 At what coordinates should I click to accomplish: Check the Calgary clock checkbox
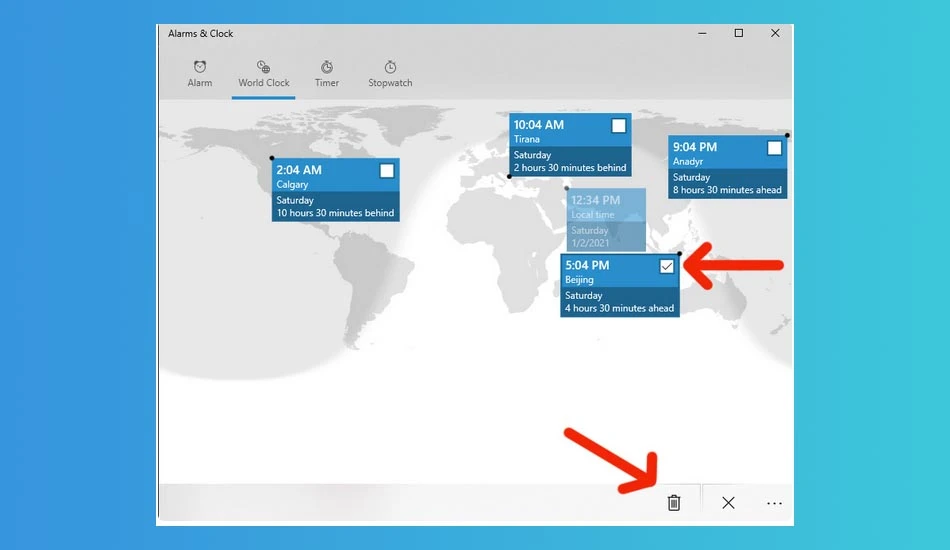tap(387, 171)
